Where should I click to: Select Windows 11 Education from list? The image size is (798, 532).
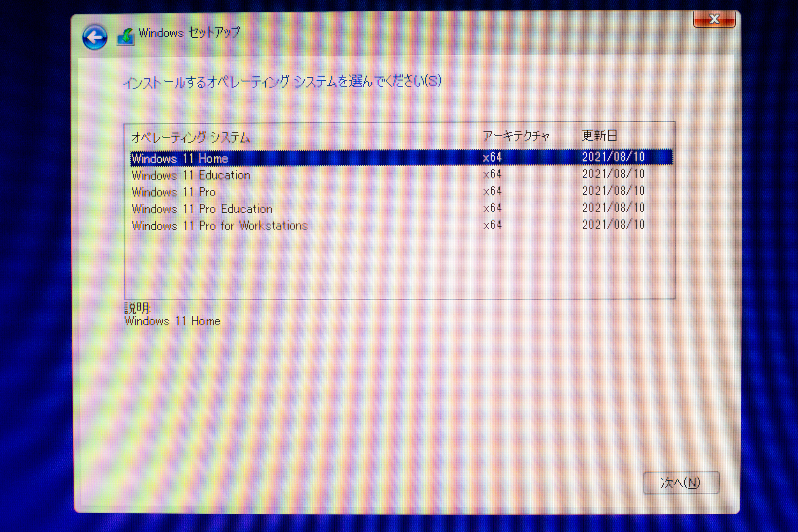(x=191, y=175)
